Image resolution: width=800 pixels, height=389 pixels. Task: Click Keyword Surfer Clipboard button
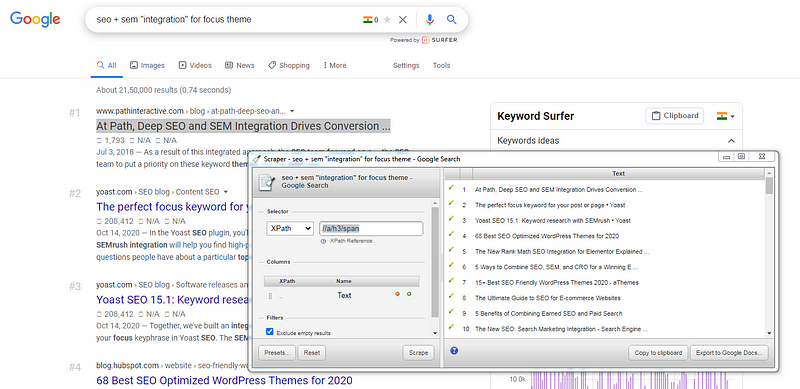674,116
